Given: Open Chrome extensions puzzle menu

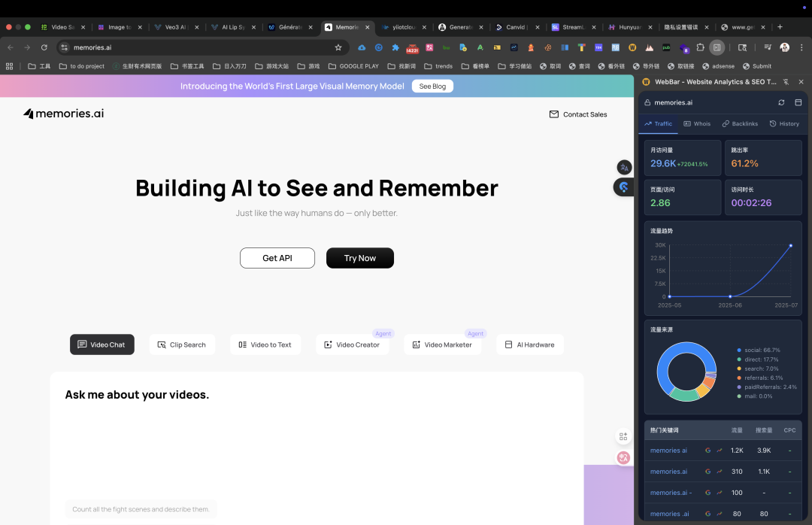Looking at the screenshot, I should 700,47.
